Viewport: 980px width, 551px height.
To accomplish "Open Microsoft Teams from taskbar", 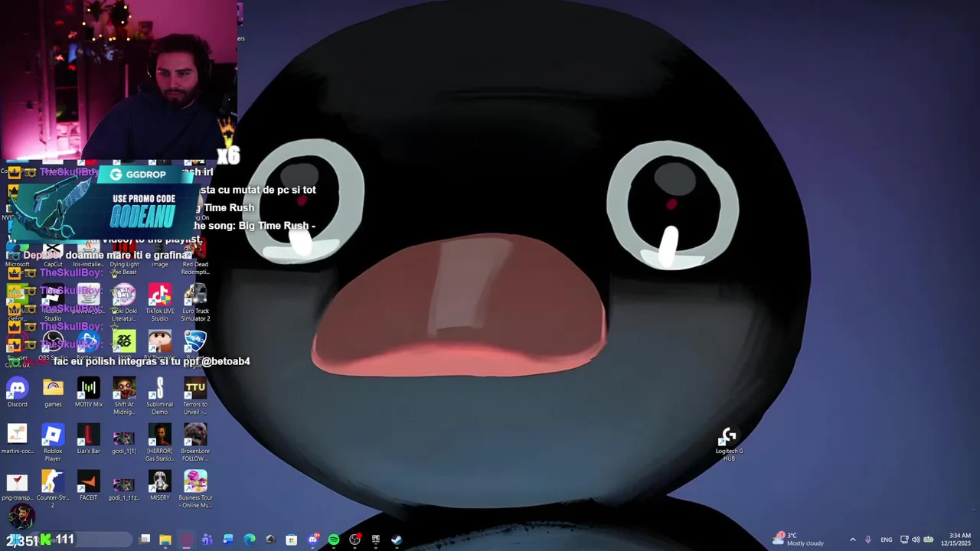I will click(207, 540).
